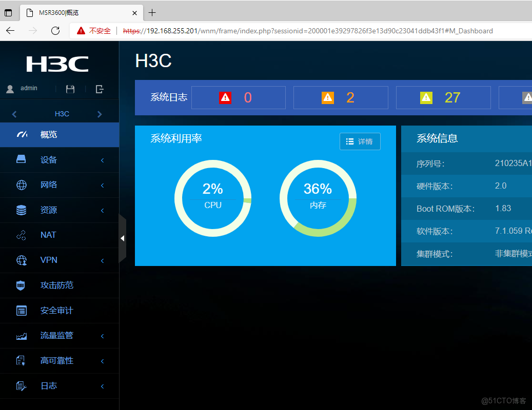Image resolution: width=532 pixels, height=410 pixels.
Task: Expand the 网络 submenu chevron
Action: 102,184
